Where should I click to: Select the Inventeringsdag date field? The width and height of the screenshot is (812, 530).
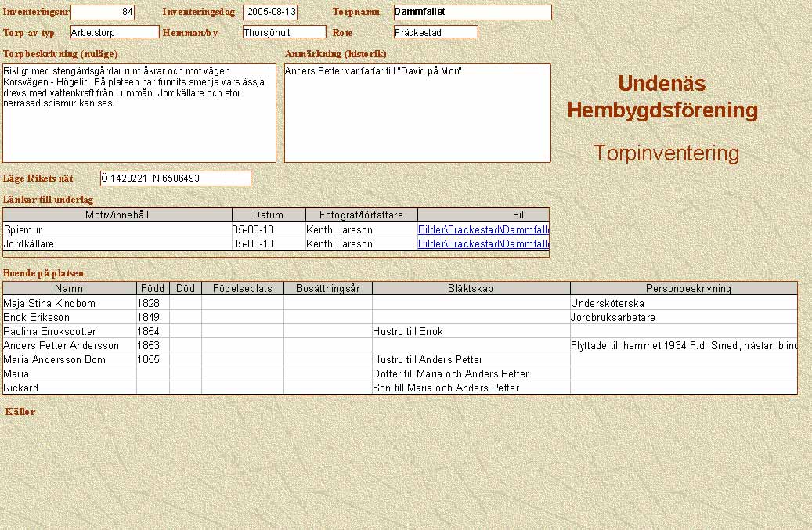(270, 13)
